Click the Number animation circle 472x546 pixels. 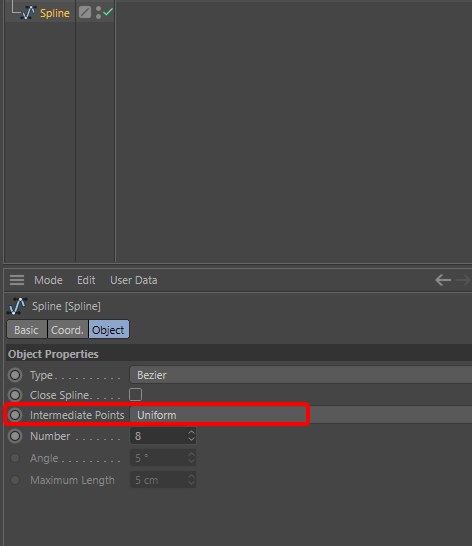(15, 436)
